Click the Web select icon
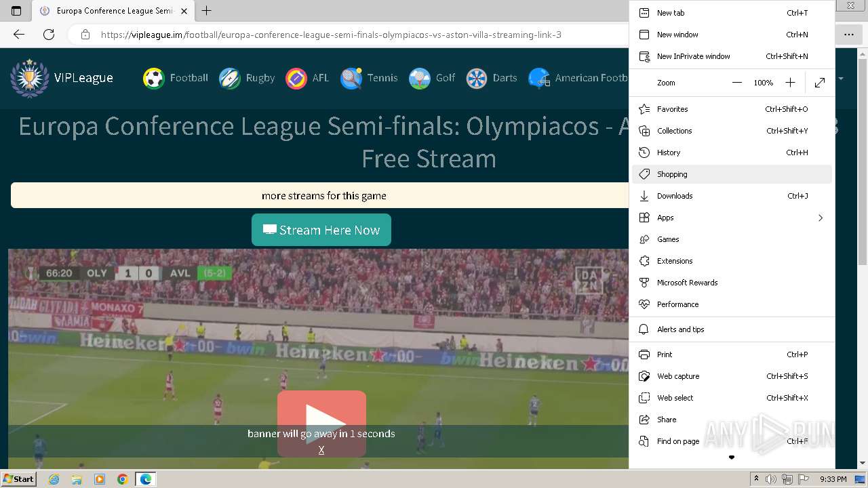 coord(644,398)
